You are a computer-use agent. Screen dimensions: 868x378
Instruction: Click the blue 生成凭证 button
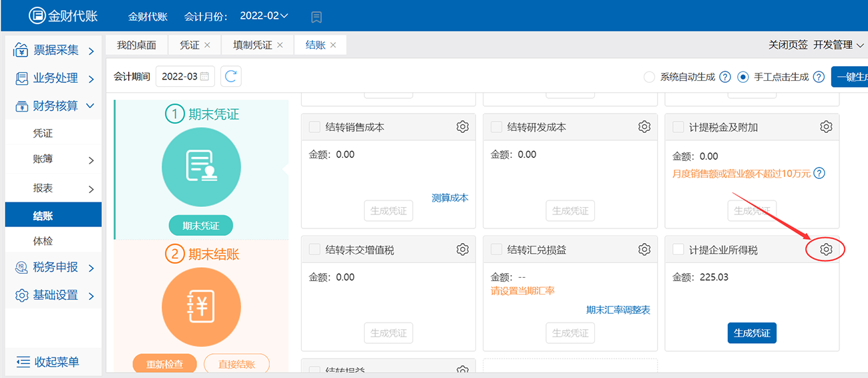click(x=752, y=333)
